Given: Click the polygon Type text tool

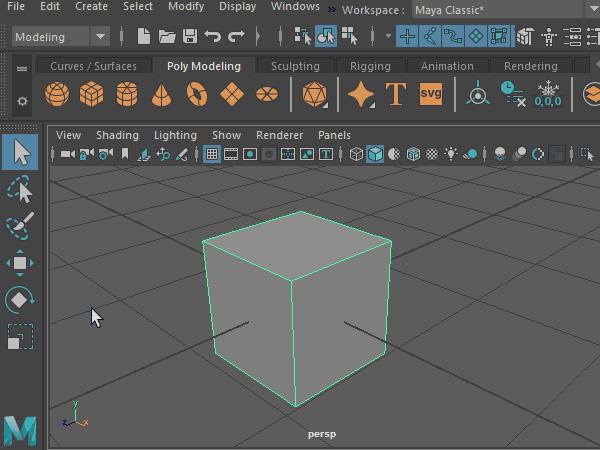Looking at the screenshot, I should [395, 96].
